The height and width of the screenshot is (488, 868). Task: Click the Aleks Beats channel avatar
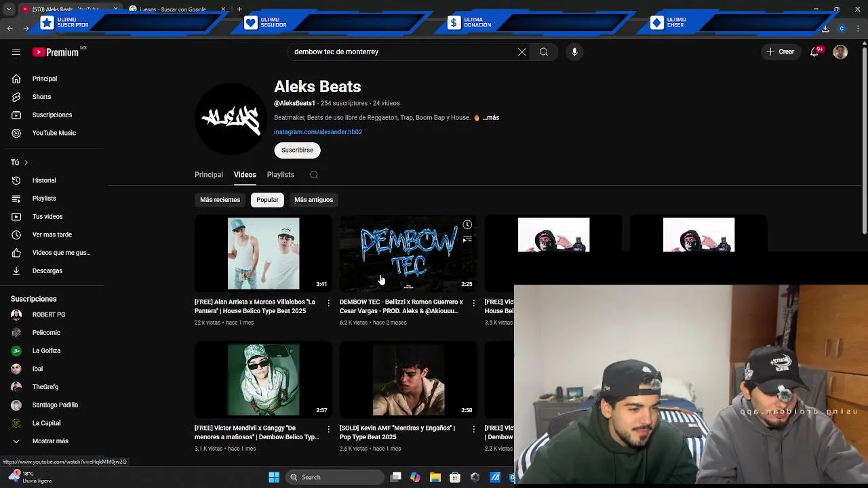coord(231,119)
